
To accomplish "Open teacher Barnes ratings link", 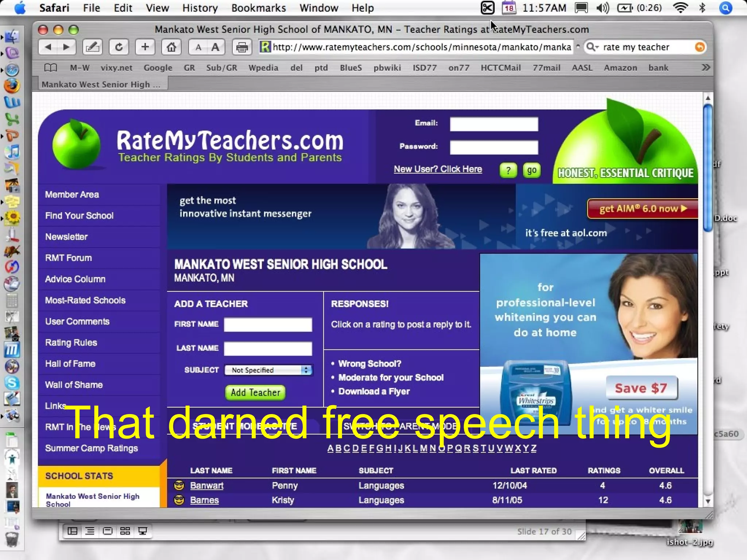I will click(204, 500).
